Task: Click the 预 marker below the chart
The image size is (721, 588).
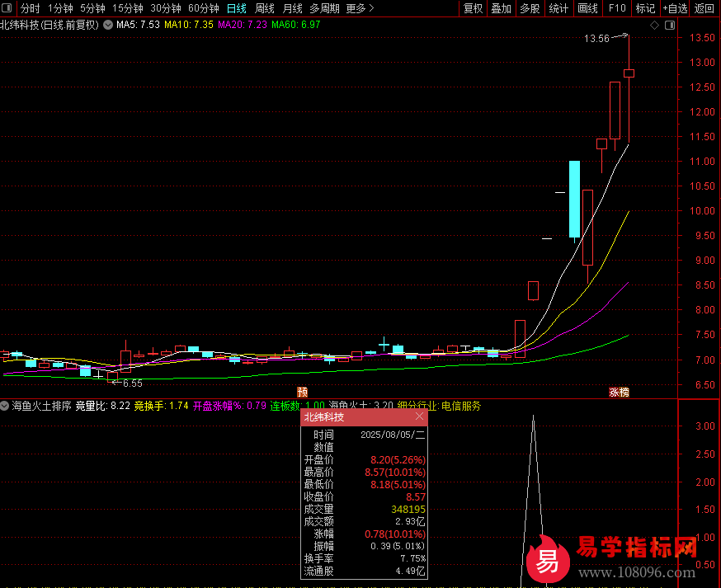Action: (303, 393)
